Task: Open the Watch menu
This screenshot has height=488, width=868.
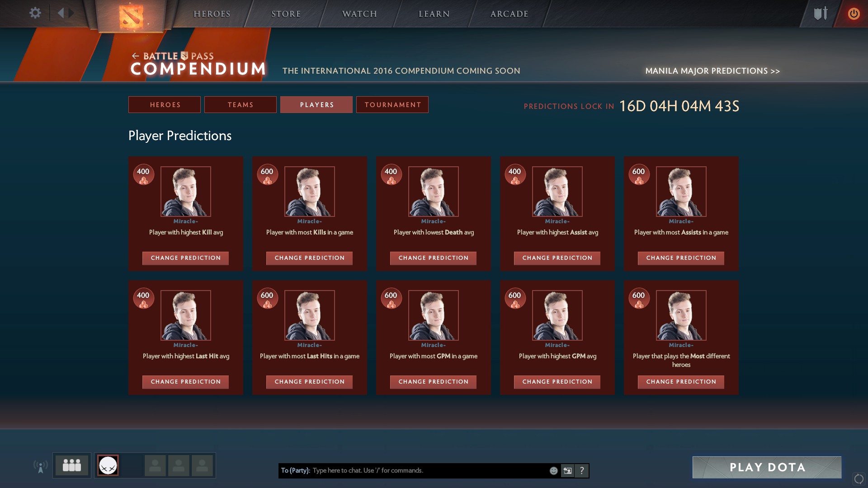Action: pyautogui.click(x=359, y=14)
